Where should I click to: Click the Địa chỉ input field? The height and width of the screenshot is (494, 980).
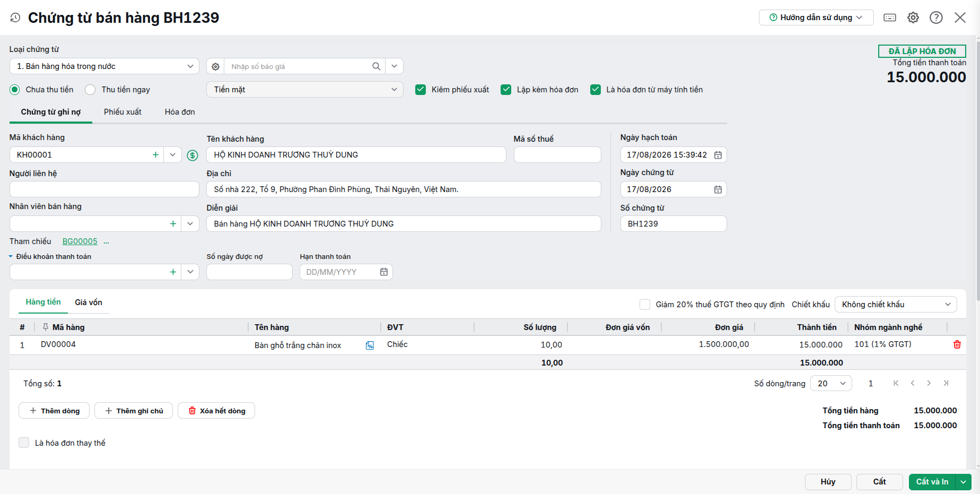coord(404,189)
